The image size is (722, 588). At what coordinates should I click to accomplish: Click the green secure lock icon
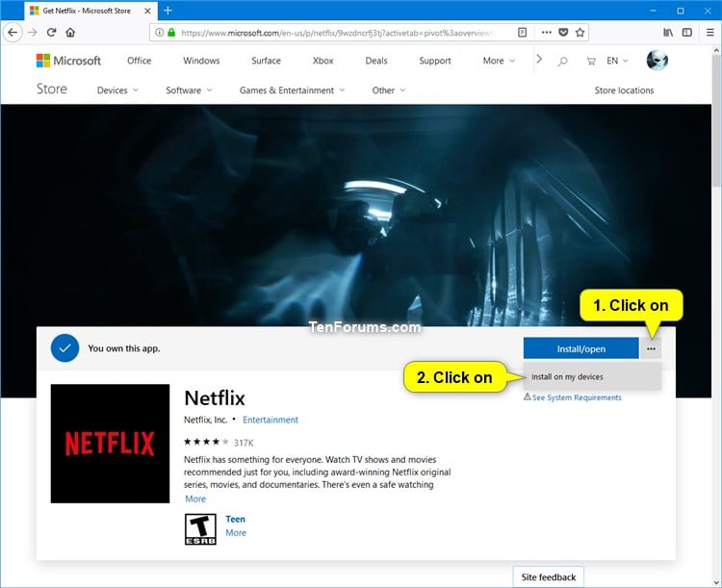171,32
